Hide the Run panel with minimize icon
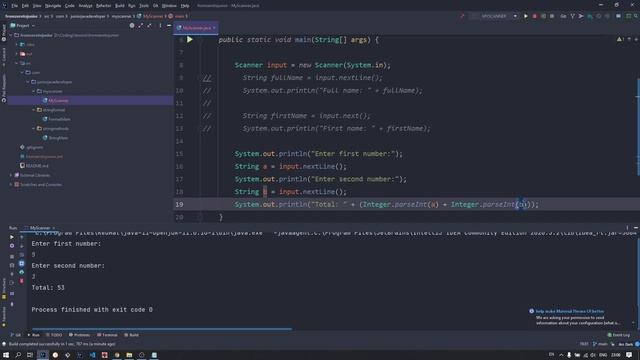The image size is (640, 360). point(636,228)
